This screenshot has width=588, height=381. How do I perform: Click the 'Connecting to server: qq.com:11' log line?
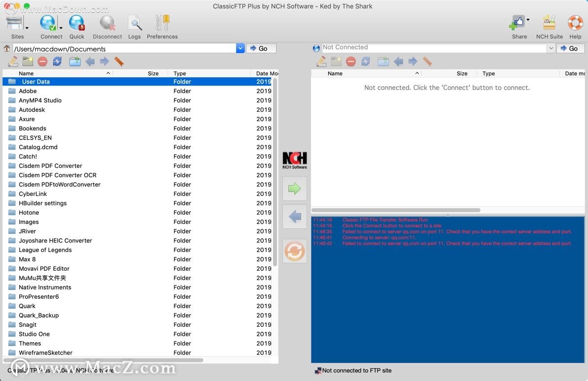coord(379,238)
